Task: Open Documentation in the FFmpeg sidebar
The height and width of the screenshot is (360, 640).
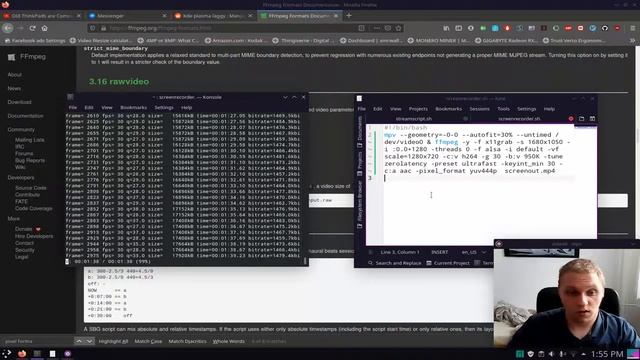Action: click(25, 116)
